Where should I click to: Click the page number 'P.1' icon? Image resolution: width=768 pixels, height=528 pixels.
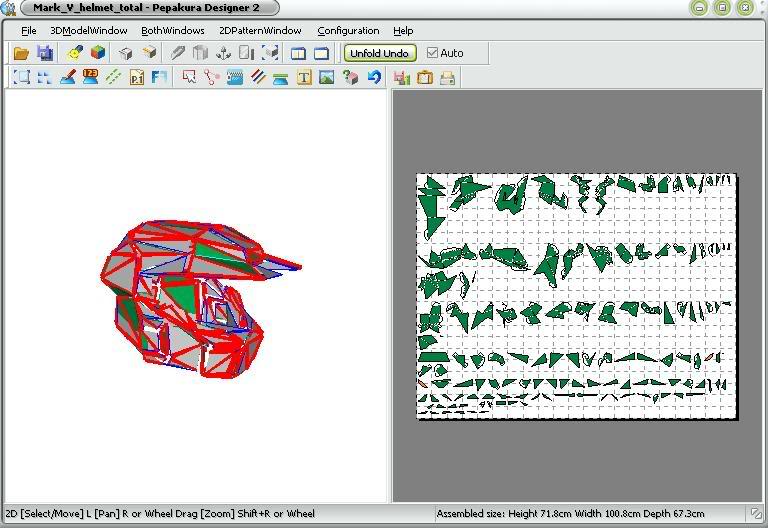pyautogui.click(x=137, y=77)
